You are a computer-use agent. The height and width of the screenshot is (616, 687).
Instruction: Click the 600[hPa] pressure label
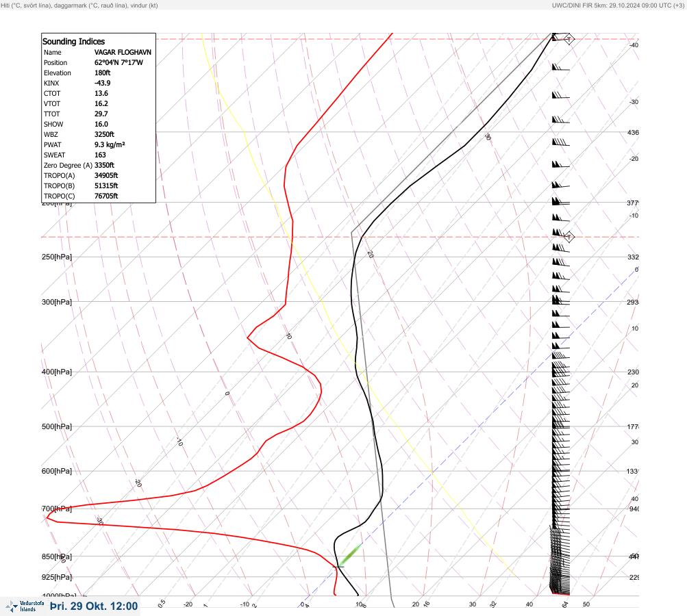pyautogui.click(x=57, y=471)
